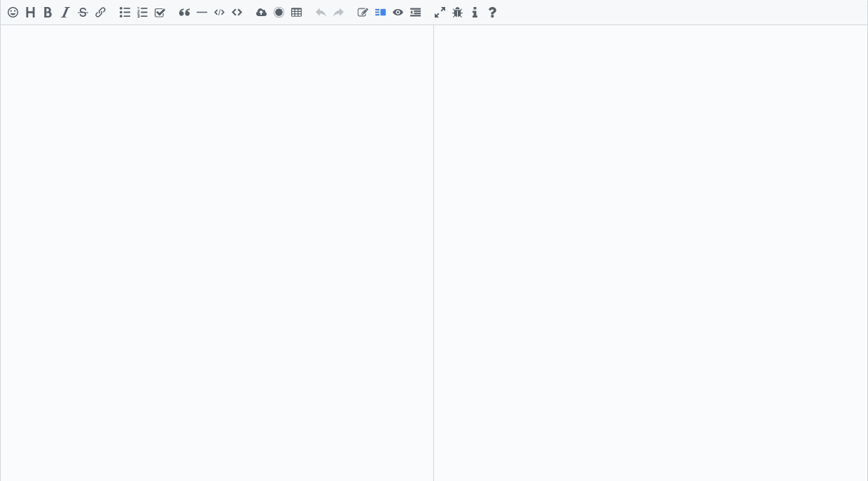Toggle fullscreen editing mode
This screenshot has height=481, width=868.
pos(440,12)
